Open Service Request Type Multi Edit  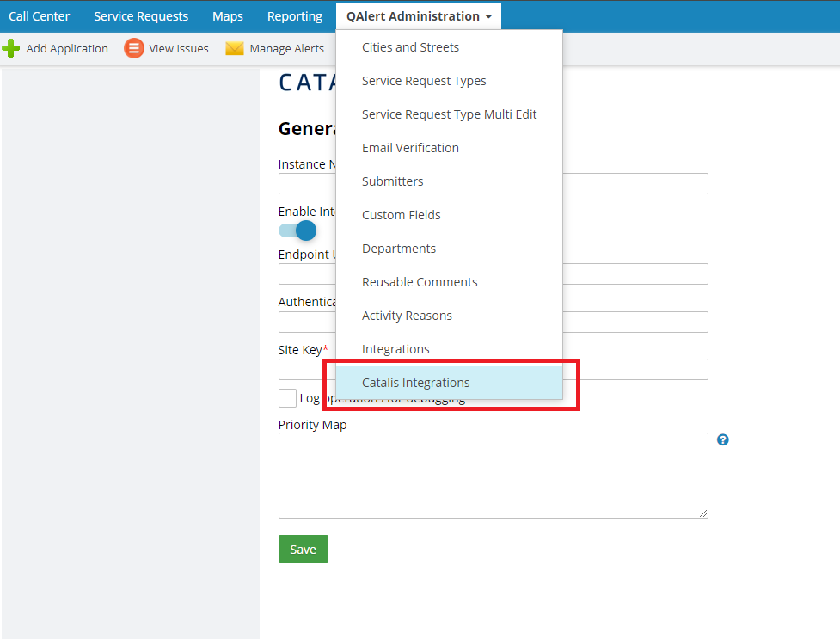coord(449,114)
